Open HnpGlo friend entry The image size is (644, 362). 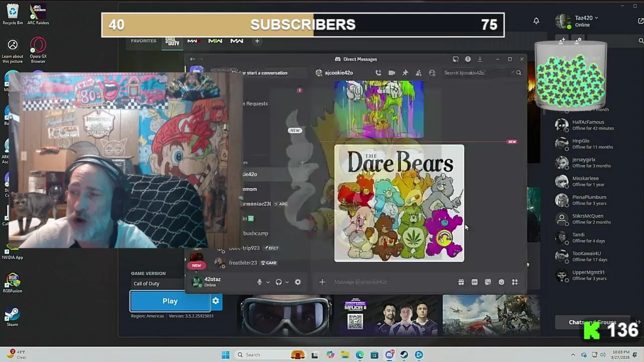594,144
